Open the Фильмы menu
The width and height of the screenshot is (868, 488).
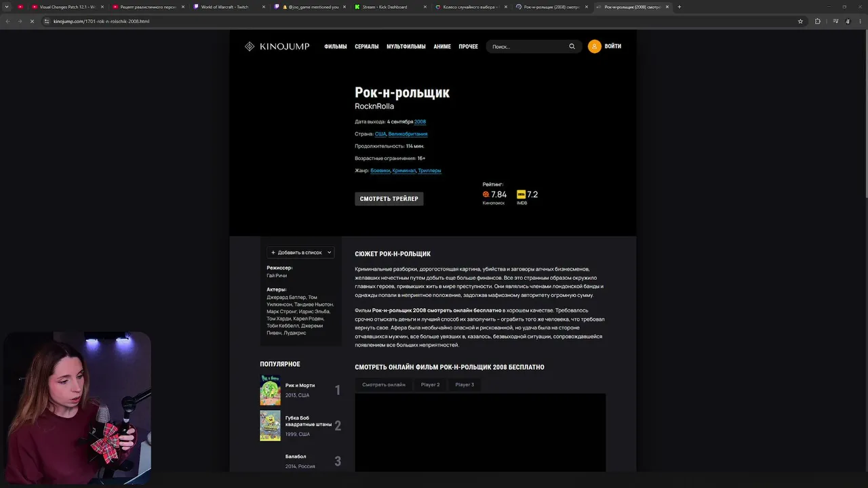coord(336,47)
